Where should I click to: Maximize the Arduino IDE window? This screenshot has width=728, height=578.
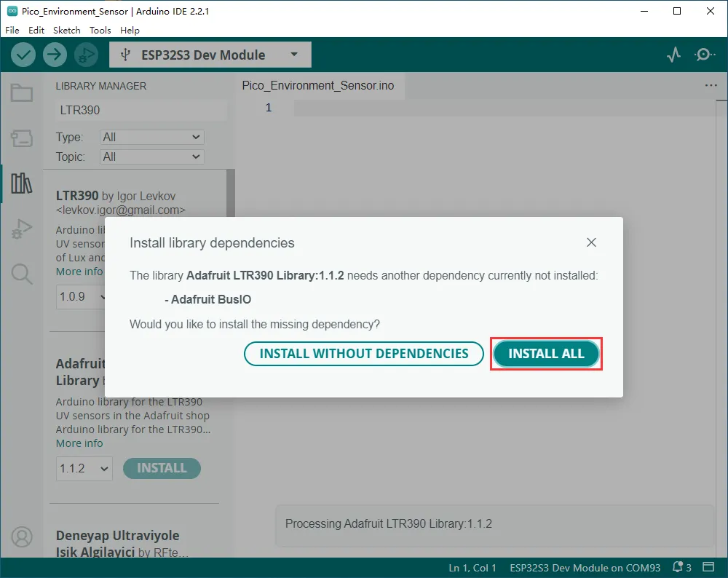click(x=677, y=11)
